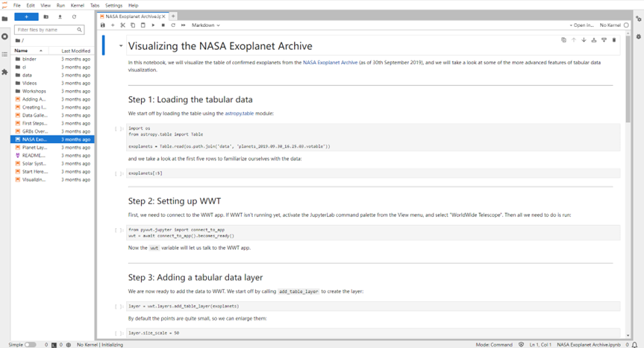The image size is (644, 348).
Task: Copy the selected cell from notebook toolbar
Action: point(133,25)
